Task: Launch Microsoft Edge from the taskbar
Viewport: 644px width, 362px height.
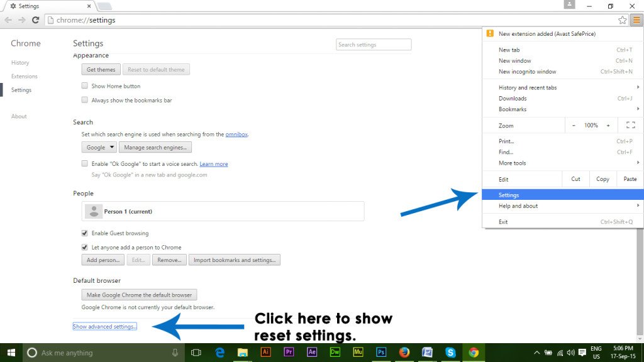Action: [219, 353]
